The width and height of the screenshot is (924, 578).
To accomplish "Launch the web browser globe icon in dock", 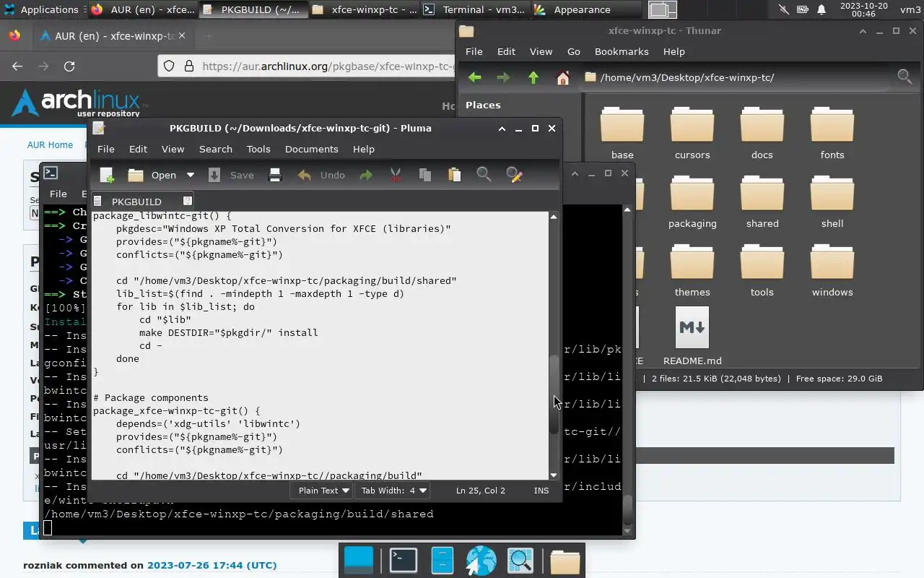I will tap(481, 560).
